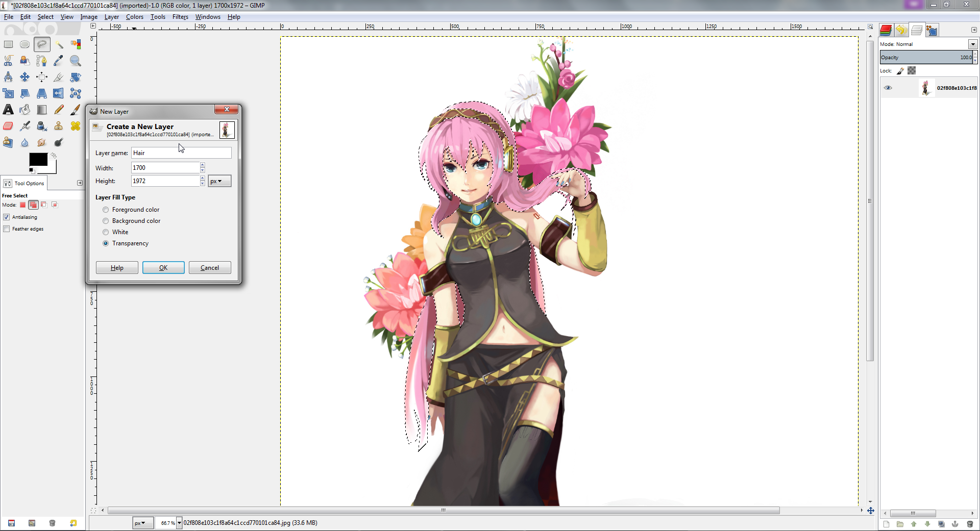Choose White layer fill type
Image resolution: width=980 pixels, height=531 pixels.
(106, 232)
